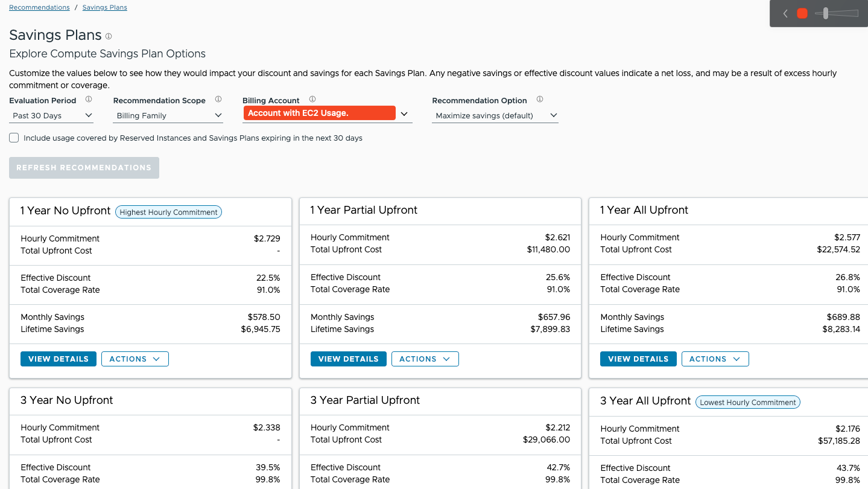Viewport: 868px width, 489px height.
Task: Collapse recording overlay with left chevron
Action: [x=785, y=13]
